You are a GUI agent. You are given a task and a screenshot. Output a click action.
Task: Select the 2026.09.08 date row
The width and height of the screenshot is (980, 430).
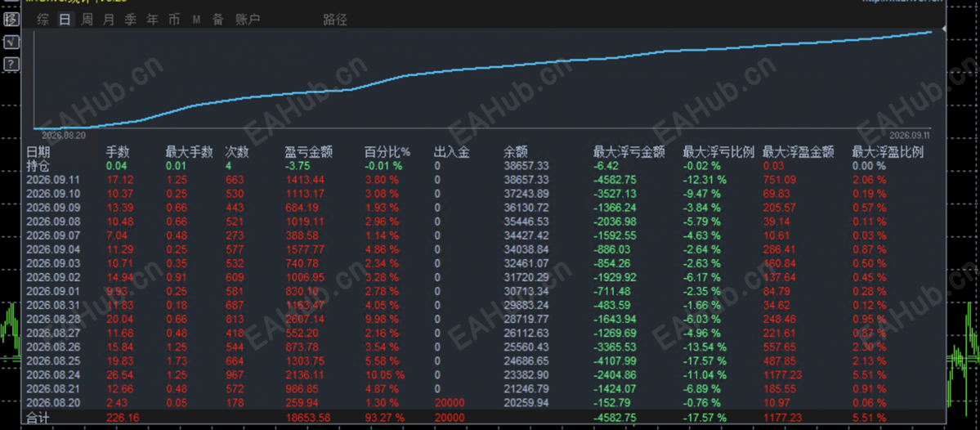52,222
